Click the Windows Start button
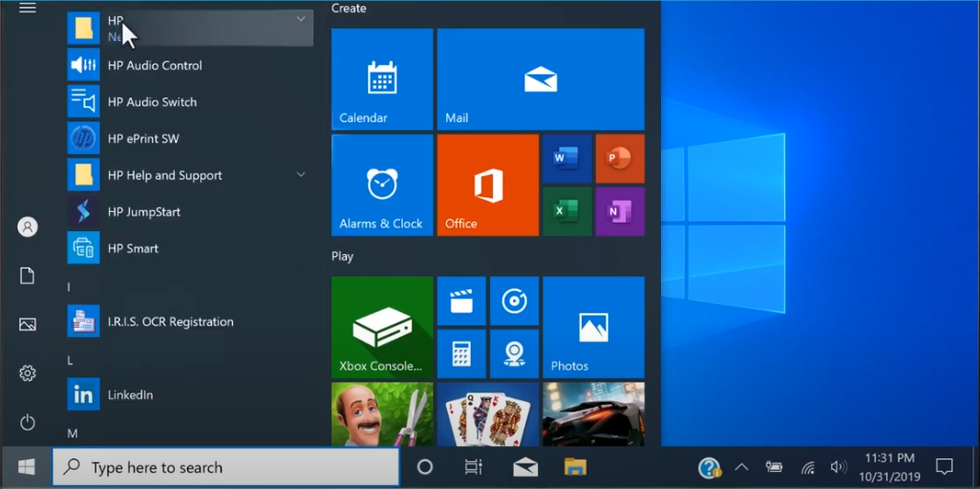The image size is (980, 489). tap(26, 467)
